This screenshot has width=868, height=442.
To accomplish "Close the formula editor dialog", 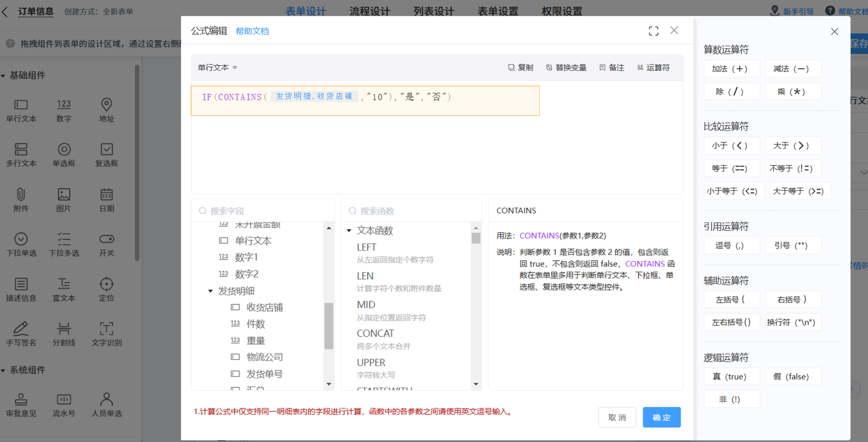I will (674, 30).
